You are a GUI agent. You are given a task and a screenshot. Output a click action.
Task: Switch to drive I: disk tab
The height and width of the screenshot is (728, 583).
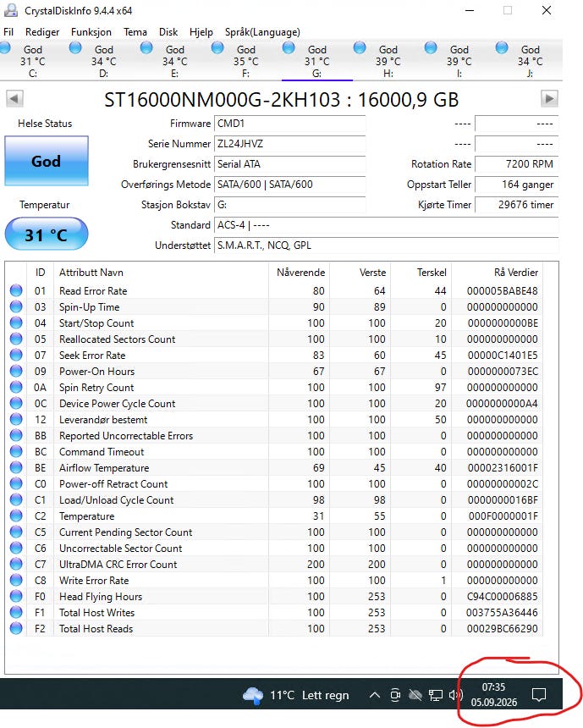click(459, 61)
